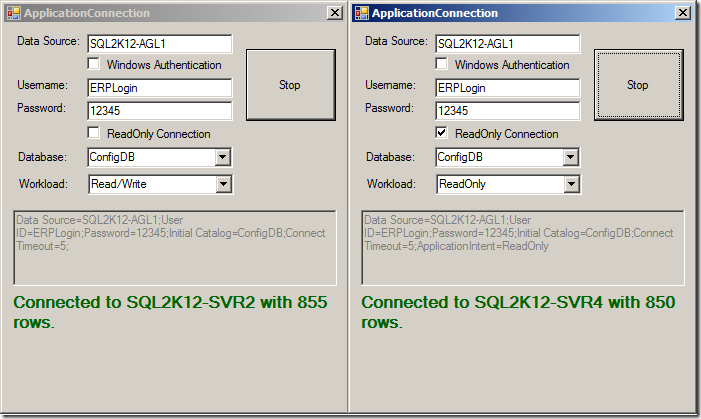Click Username field in right window
The image size is (701, 419).
tap(507, 88)
